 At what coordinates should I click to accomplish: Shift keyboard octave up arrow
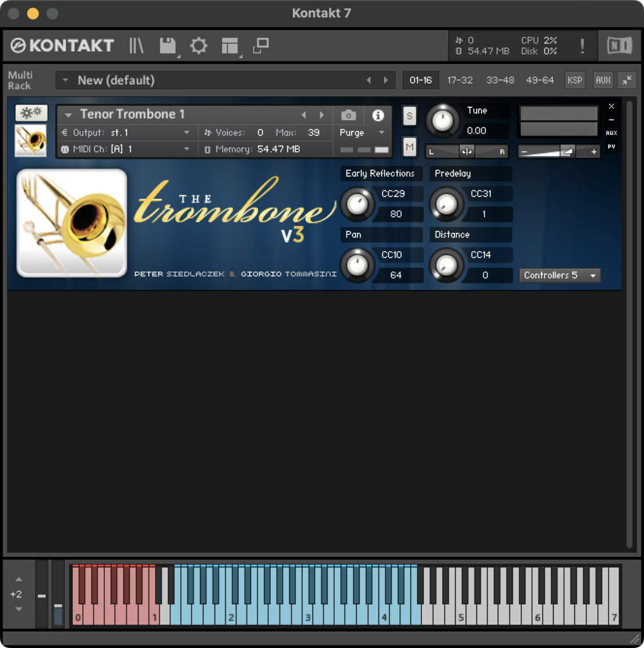pyautogui.click(x=18, y=579)
